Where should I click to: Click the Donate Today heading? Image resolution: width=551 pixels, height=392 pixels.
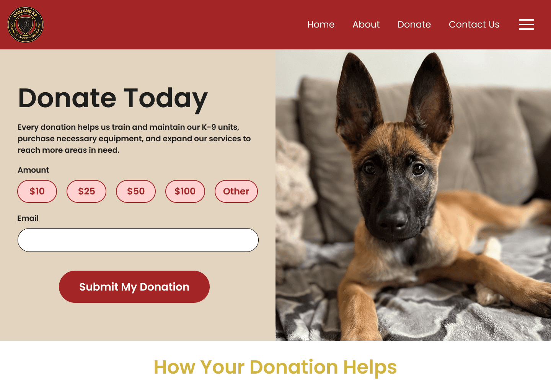[x=113, y=98]
